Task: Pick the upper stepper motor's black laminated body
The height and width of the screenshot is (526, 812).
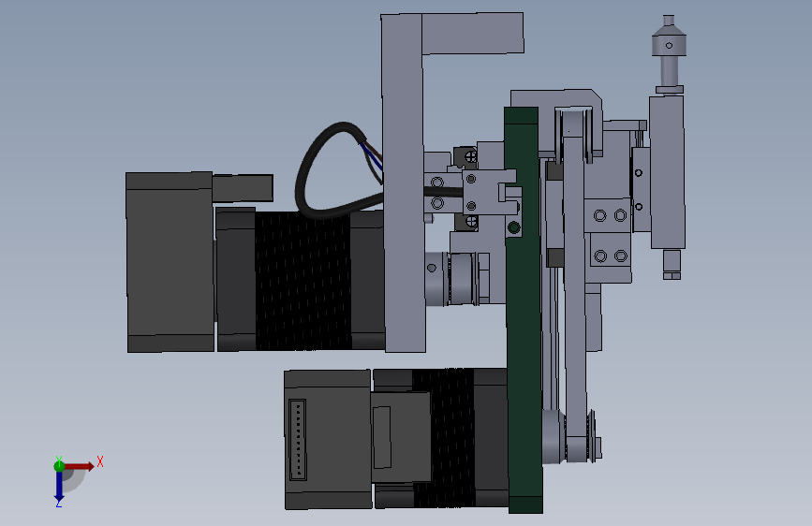Action: [x=303, y=281]
